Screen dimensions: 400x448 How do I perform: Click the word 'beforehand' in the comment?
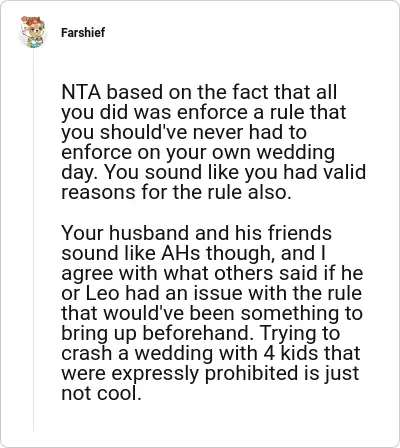click(x=196, y=333)
